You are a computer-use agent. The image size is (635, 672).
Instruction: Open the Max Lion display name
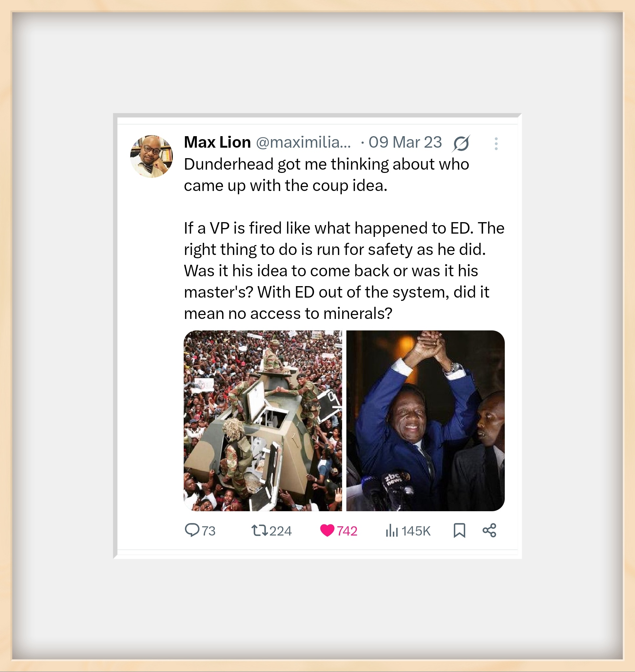217,142
